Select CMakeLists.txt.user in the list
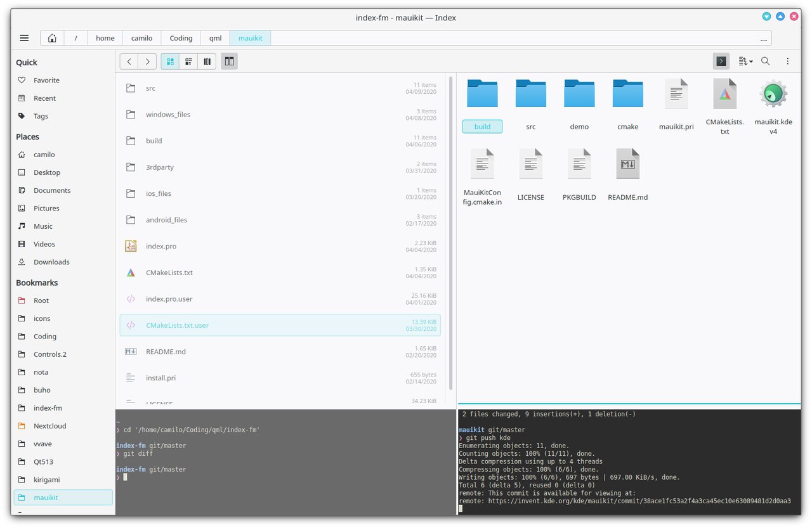Viewport: 812px width, 528px height. pyautogui.click(x=280, y=325)
